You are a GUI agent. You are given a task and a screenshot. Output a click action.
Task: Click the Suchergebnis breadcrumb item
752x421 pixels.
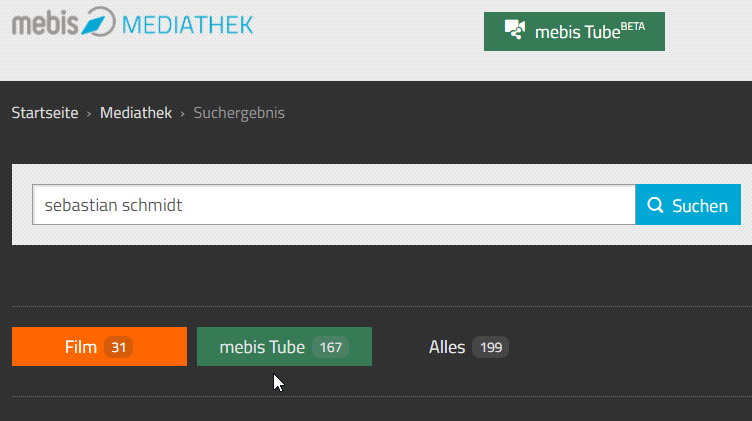pyautogui.click(x=239, y=113)
